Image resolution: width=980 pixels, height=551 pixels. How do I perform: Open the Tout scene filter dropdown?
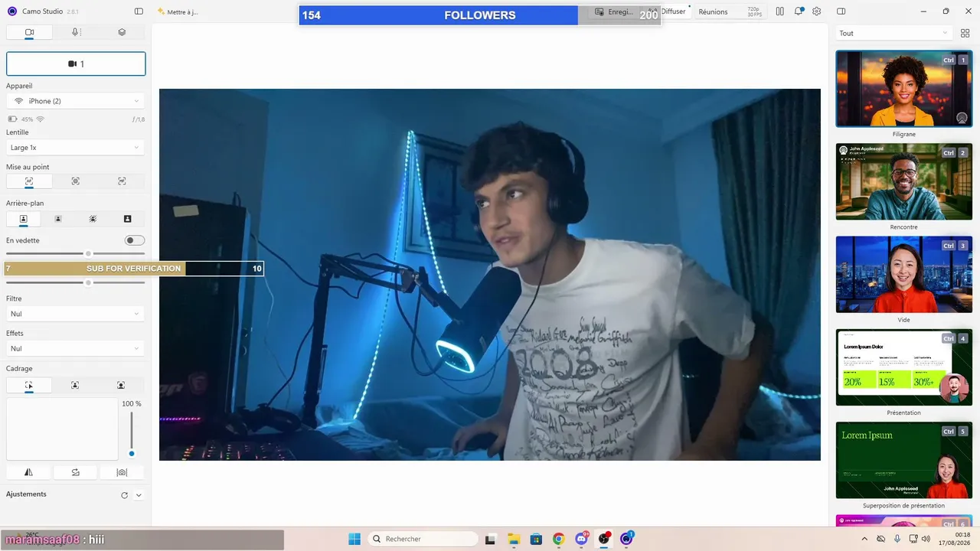coord(893,33)
